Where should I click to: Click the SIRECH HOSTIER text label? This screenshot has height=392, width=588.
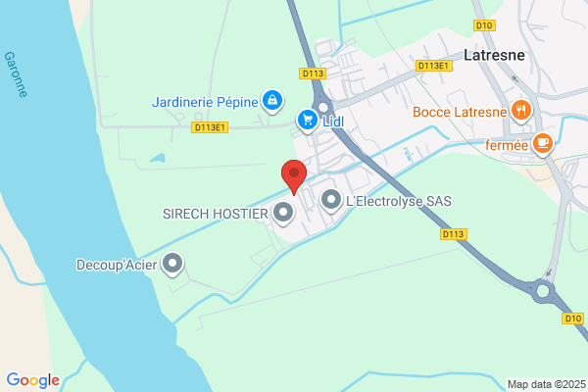(216, 214)
